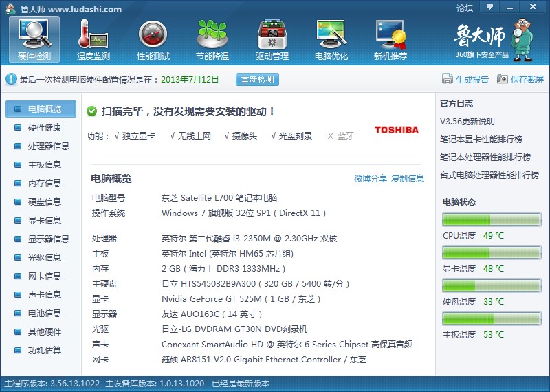
Task: Open 笔记本显卡性能排行榜 link
Action: 481,140
